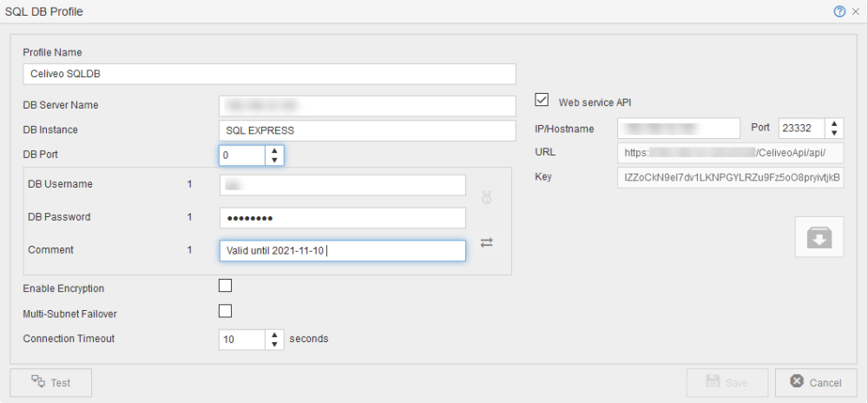Decrease the Connection Timeout value
868x403 pixels.
(x=275, y=344)
